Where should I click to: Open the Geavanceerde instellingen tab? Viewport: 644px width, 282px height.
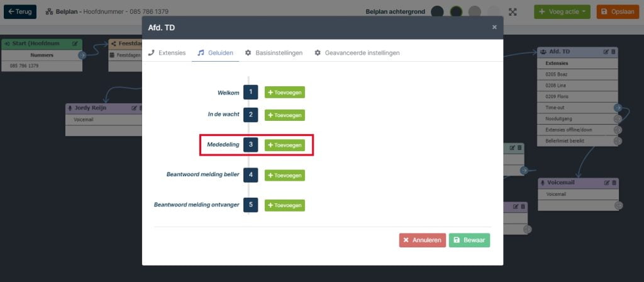(357, 53)
